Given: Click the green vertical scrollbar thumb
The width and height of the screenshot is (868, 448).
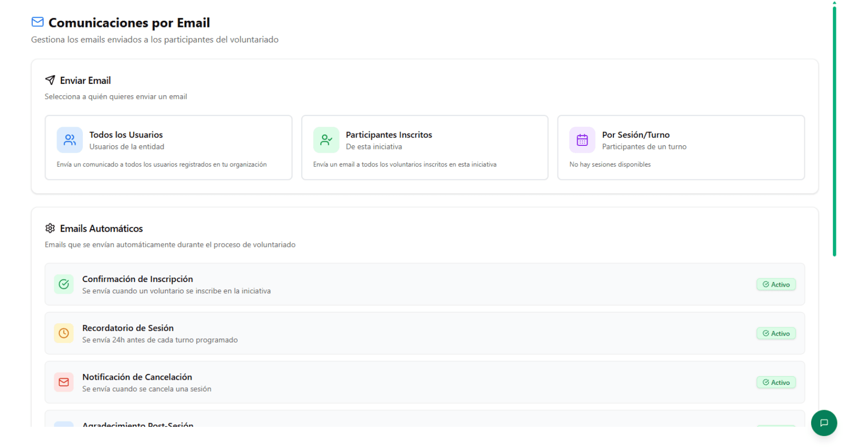Looking at the screenshot, I should tap(834, 130).
